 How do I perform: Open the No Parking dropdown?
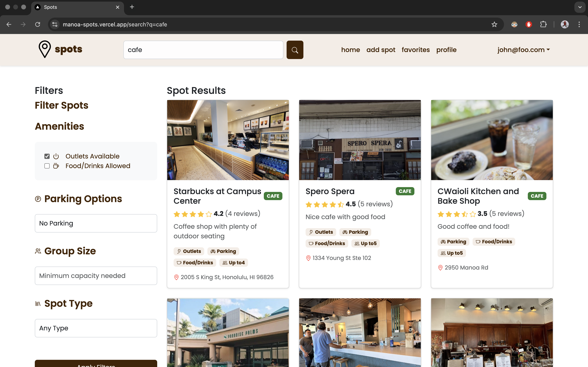(x=96, y=223)
